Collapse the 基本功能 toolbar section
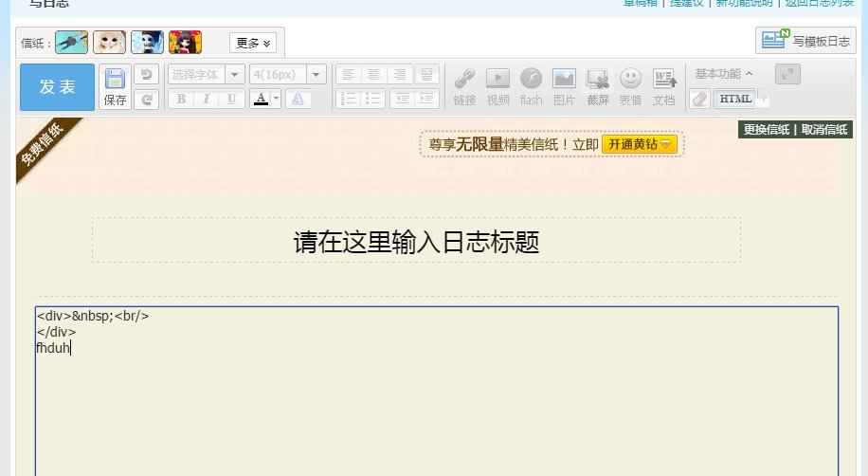This screenshot has height=476, width=868. [x=724, y=74]
